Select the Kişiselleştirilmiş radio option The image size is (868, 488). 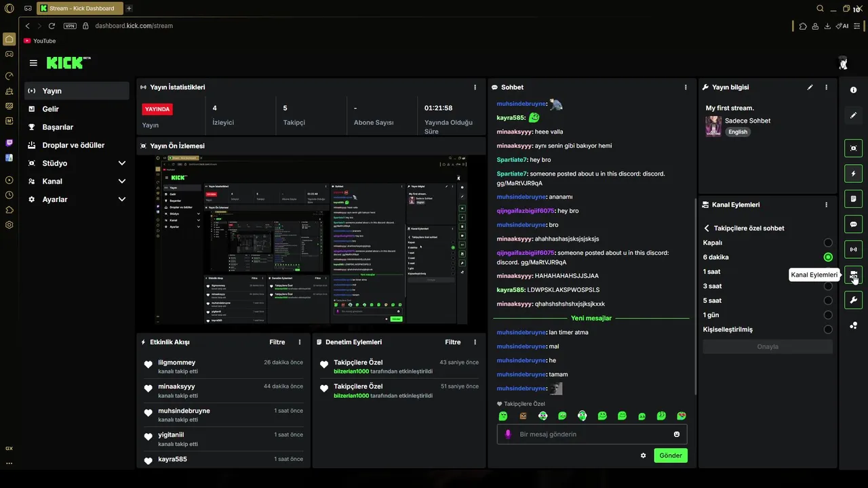(828, 329)
